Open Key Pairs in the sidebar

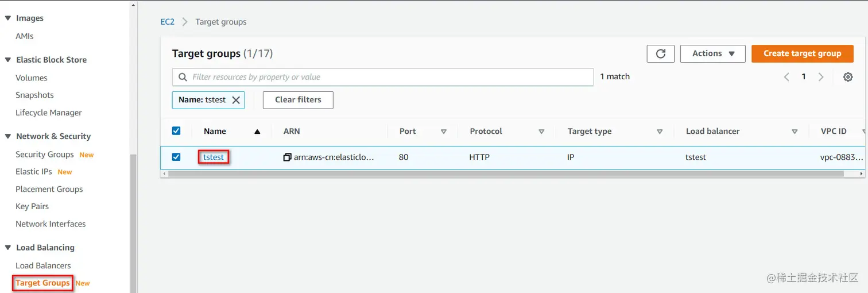point(32,206)
